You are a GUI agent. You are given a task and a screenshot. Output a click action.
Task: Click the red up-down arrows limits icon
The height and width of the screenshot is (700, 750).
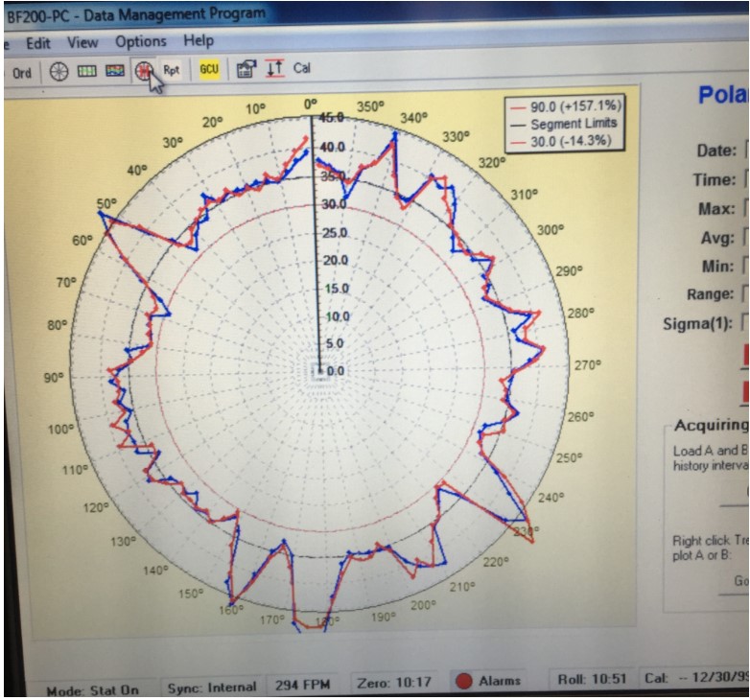273,69
